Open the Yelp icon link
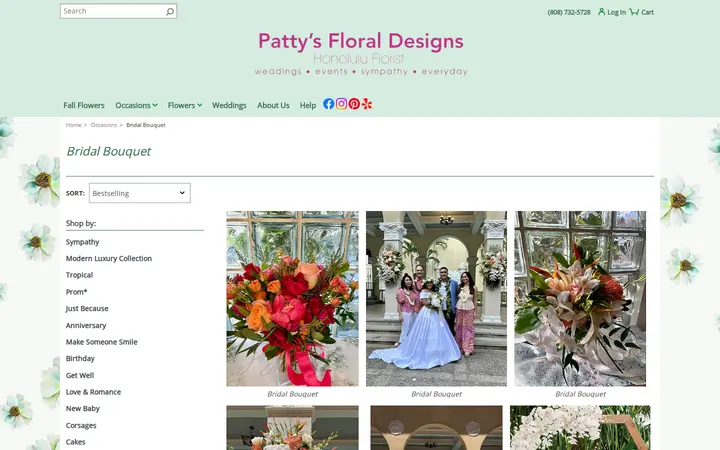 click(x=367, y=104)
